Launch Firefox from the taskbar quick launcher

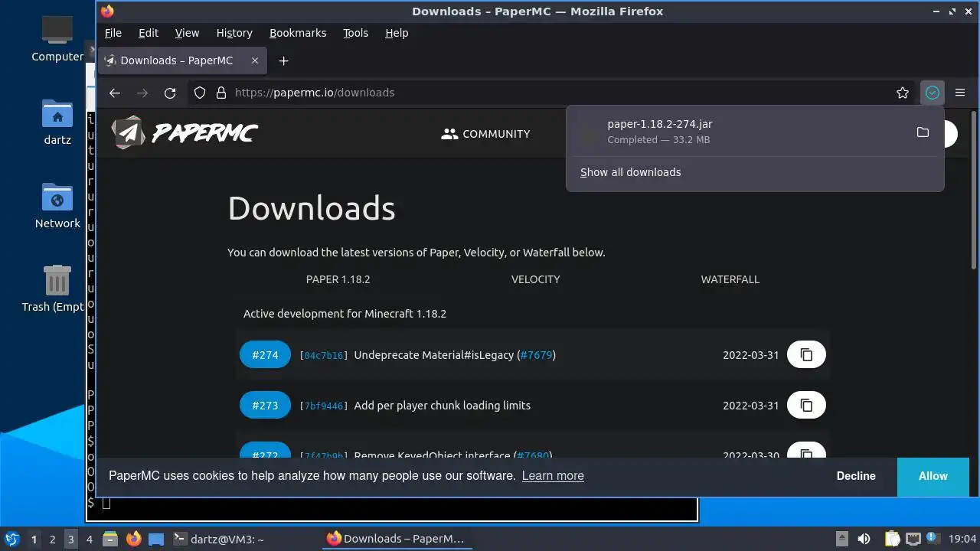(134, 539)
